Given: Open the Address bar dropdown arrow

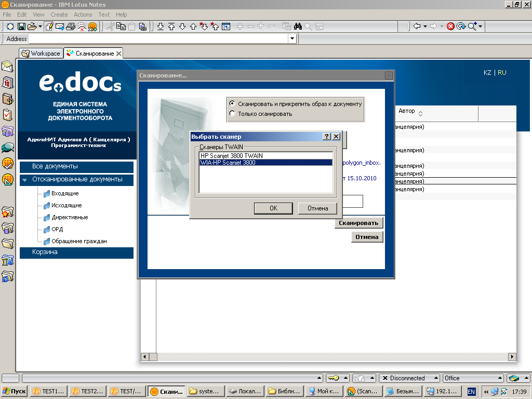Looking at the screenshot, I should click(292, 38).
